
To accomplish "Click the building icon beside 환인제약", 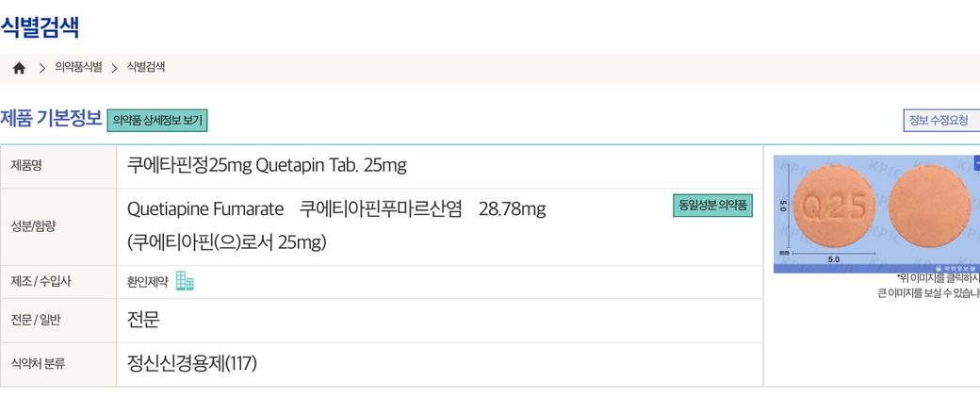I will point(185,282).
